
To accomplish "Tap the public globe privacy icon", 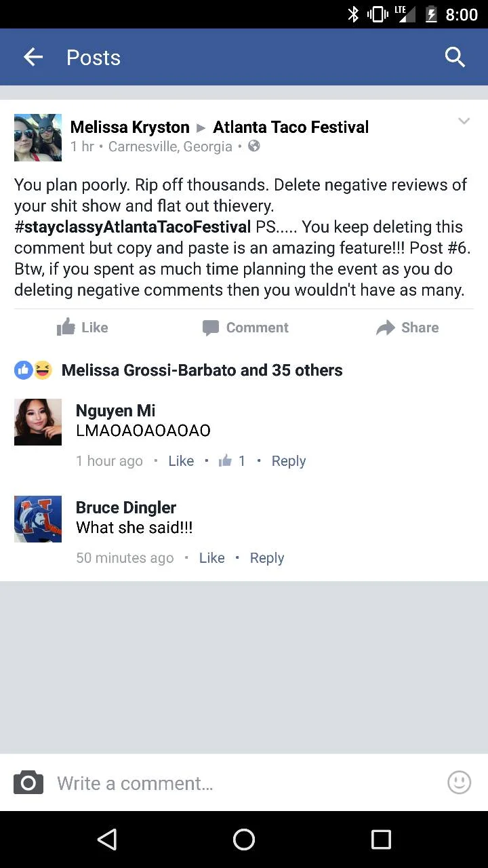I will pyautogui.click(x=254, y=146).
